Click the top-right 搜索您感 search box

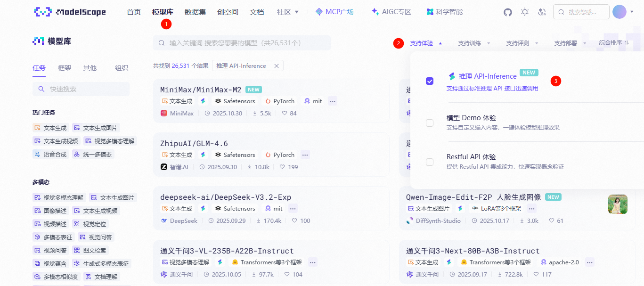[x=581, y=12]
